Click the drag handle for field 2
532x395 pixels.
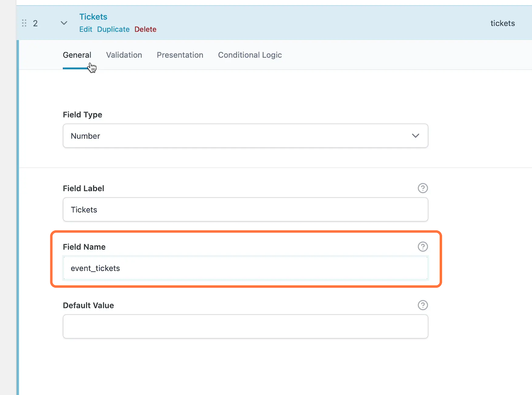(x=24, y=23)
